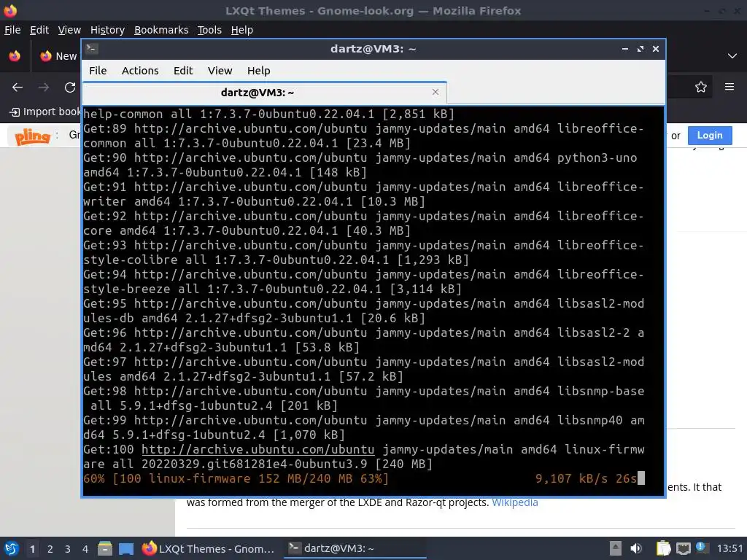
Task: Open the clipboard manager tray icon
Action: [x=663, y=548]
